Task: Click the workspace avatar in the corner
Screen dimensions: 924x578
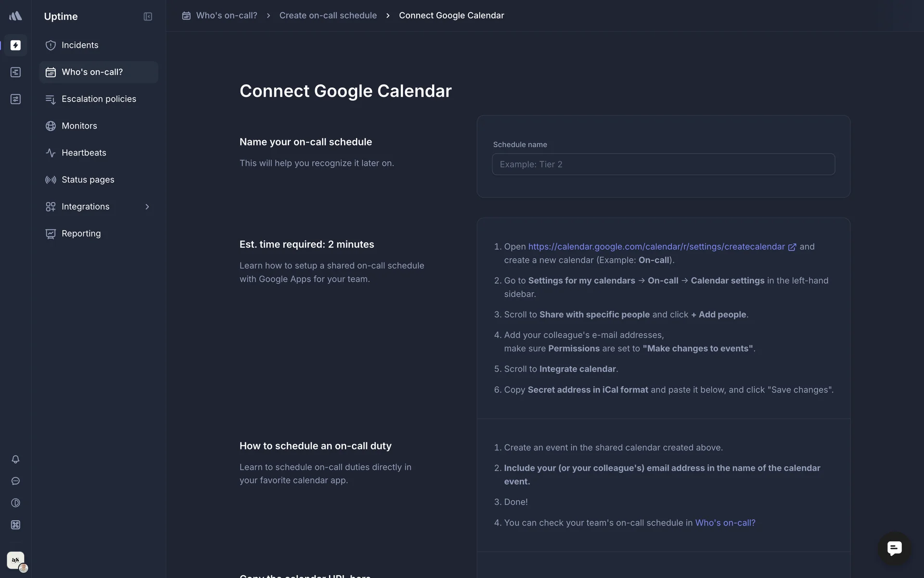Action: click(x=16, y=560)
